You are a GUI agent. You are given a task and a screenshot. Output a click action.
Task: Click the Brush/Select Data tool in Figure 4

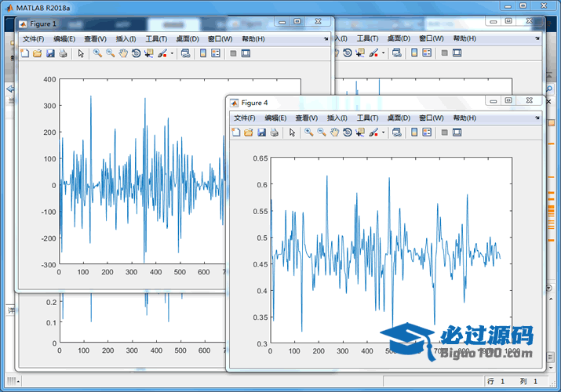[x=373, y=132]
